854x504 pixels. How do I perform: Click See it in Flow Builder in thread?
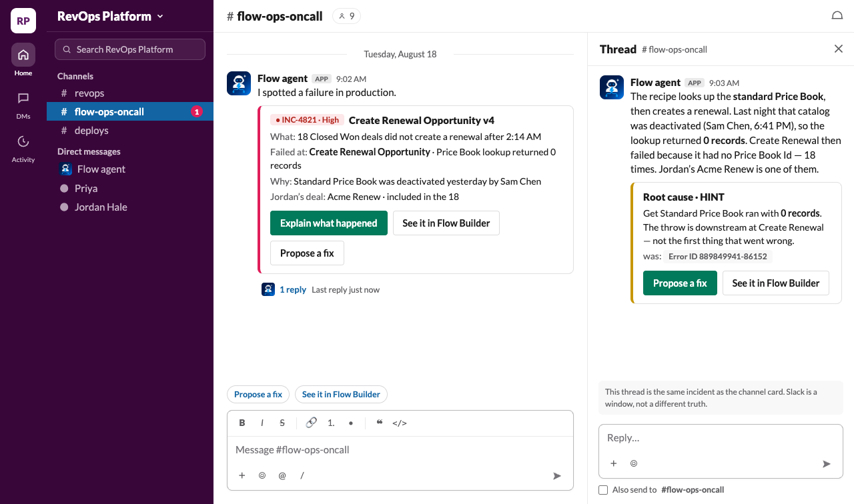point(776,283)
